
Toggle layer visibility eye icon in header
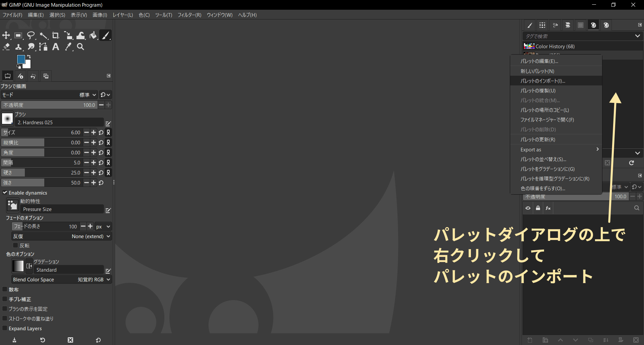pos(528,208)
